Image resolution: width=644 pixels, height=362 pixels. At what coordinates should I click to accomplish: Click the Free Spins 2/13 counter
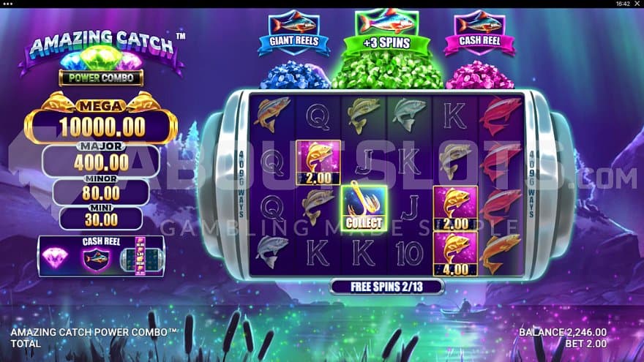point(386,287)
